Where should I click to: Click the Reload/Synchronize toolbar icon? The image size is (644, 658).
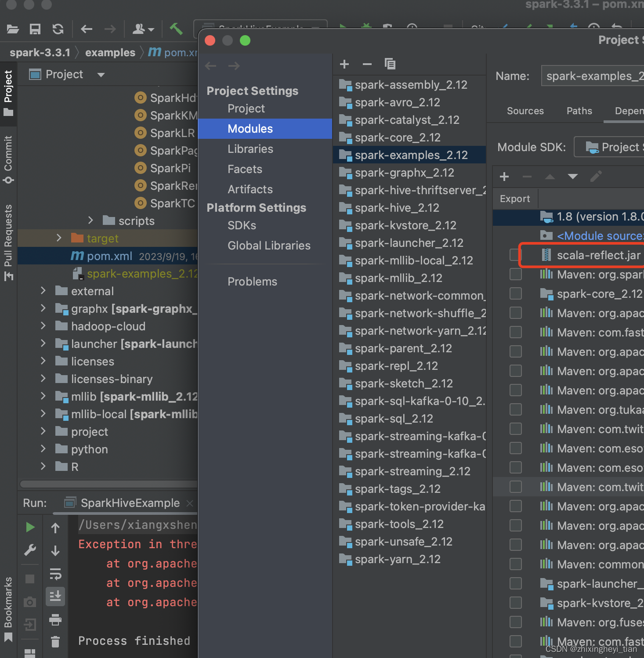(58, 29)
